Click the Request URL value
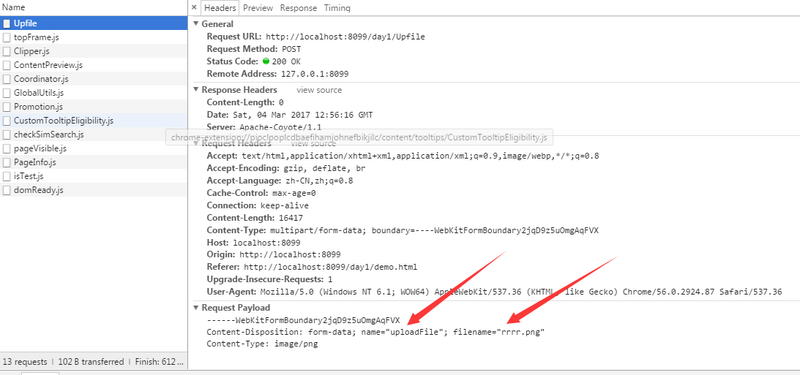 click(345, 37)
